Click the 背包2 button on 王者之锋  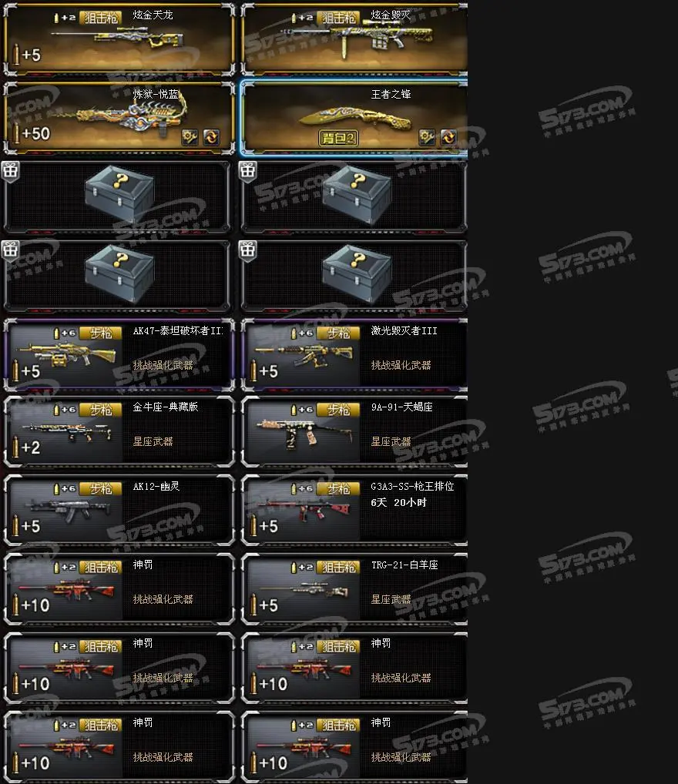(338, 138)
